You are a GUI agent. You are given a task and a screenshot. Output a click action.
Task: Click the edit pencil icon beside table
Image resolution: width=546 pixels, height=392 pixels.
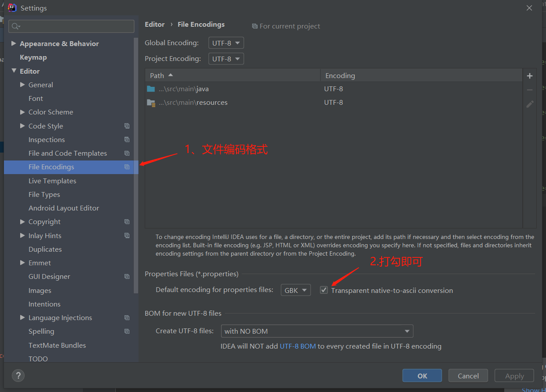[x=530, y=104]
